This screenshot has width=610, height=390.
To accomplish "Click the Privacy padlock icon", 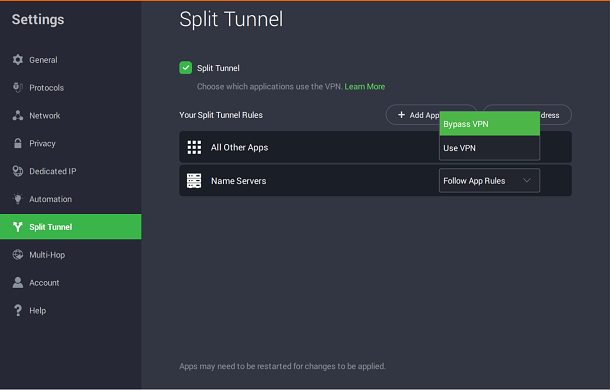I will [18, 143].
